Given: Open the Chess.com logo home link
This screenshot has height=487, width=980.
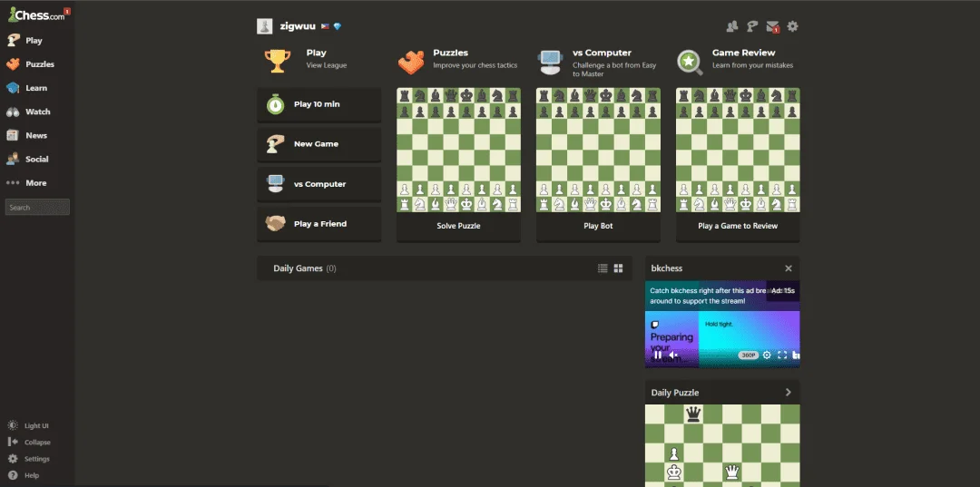Looking at the screenshot, I should 36,15.
